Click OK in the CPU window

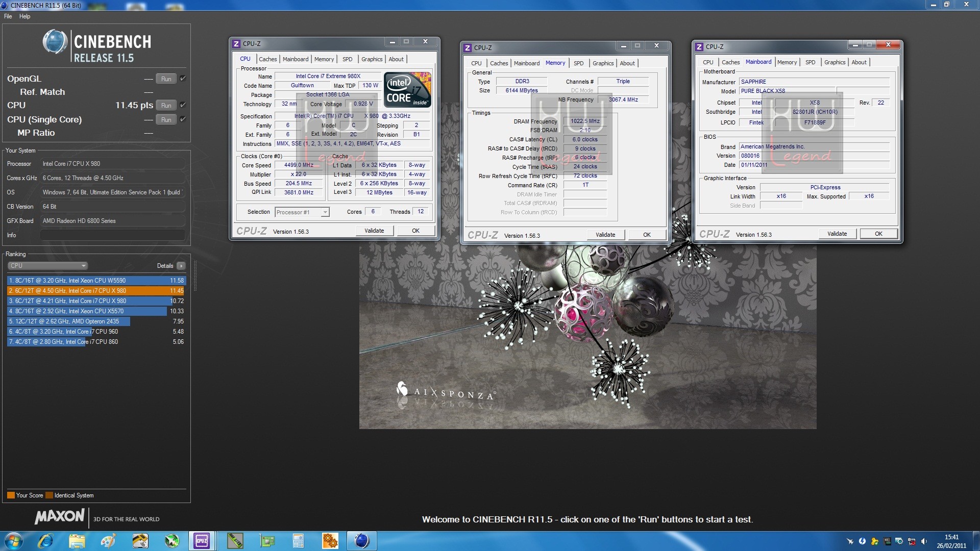416,231
